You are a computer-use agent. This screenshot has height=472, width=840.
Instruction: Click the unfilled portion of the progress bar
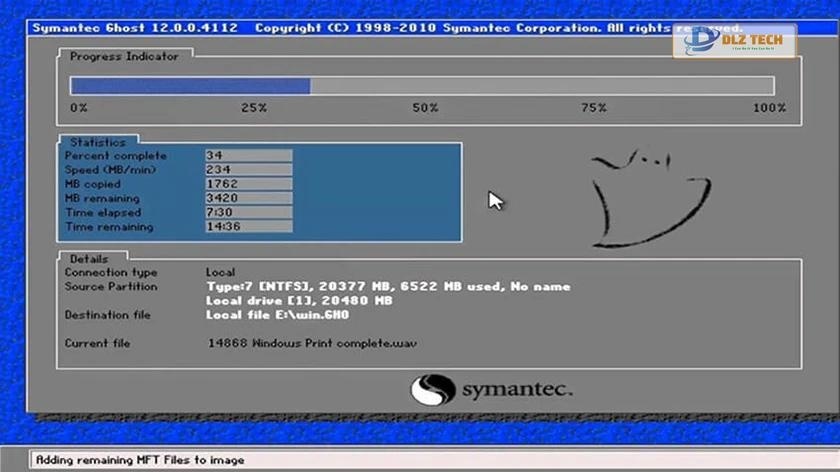coord(541,86)
